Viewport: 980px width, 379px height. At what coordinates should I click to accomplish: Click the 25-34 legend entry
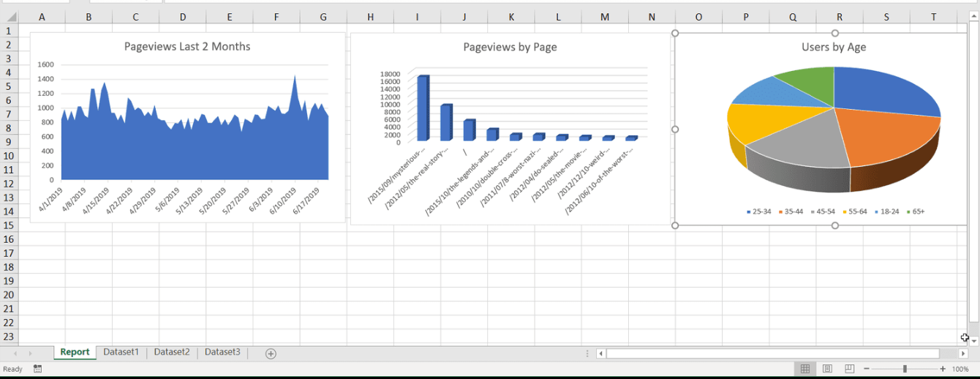tap(758, 211)
